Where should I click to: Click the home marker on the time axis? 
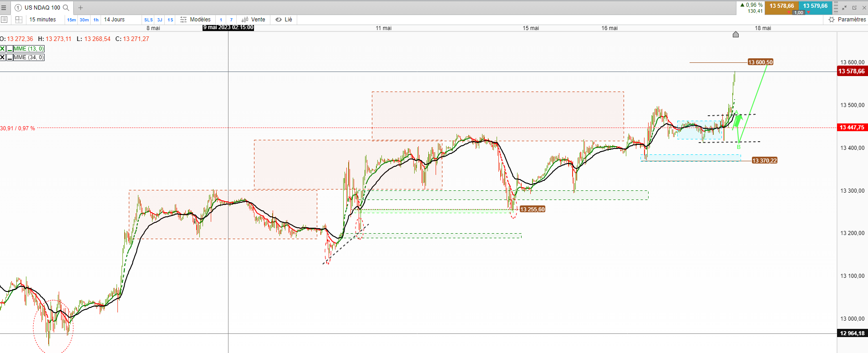click(736, 34)
